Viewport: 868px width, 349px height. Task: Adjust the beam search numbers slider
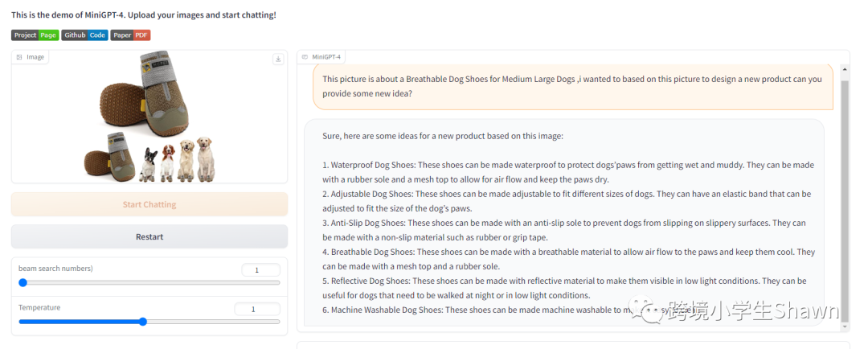pos(149,282)
